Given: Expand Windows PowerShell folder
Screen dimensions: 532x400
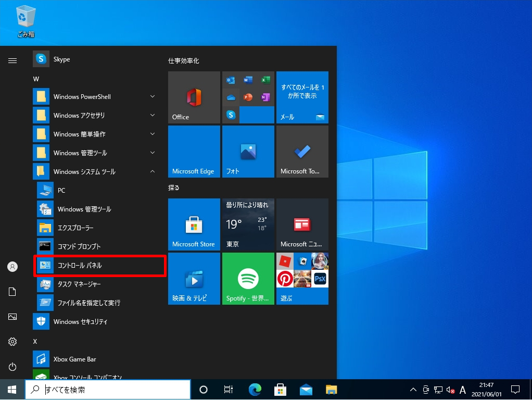Looking at the screenshot, I should [x=96, y=97].
